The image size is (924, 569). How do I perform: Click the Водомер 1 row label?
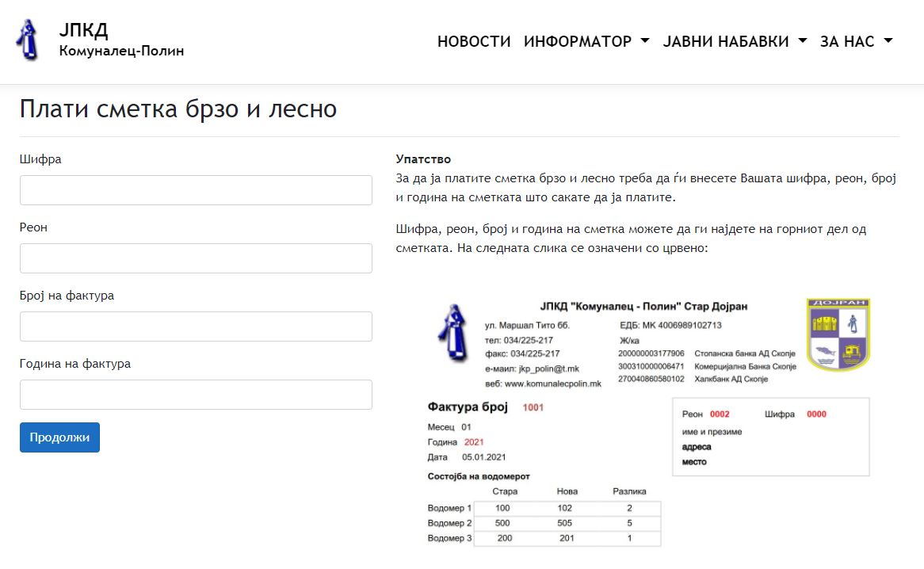pyautogui.click(x=449, y=508)
